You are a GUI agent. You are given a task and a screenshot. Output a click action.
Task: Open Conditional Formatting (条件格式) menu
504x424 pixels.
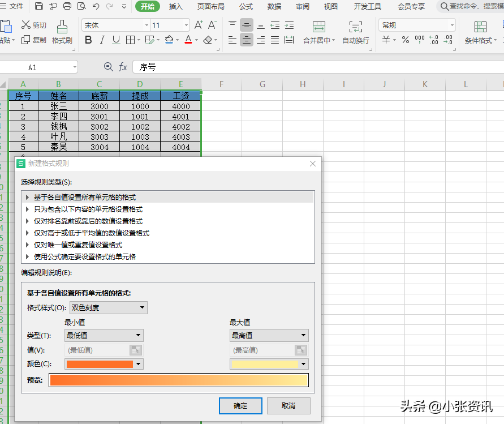[x=481, y=32]
